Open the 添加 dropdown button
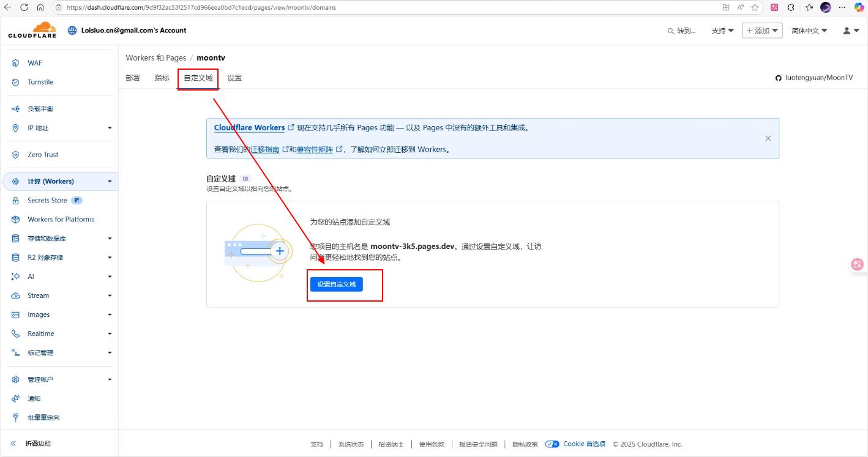The height and width of the screenshot is (457, 868). (x=762, y=31)
